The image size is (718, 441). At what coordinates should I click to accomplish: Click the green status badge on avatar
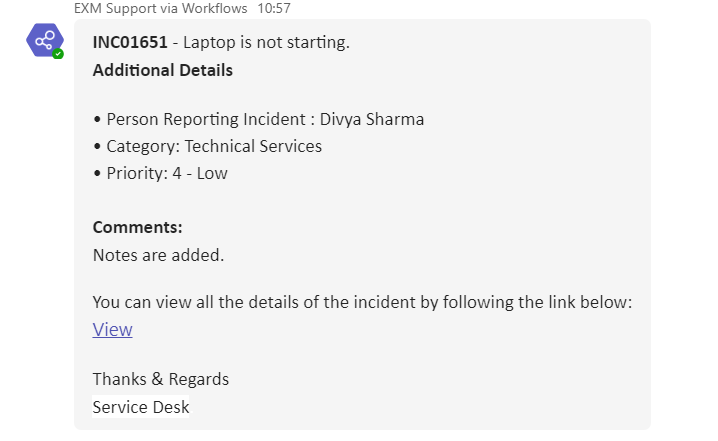click(58, 53)
